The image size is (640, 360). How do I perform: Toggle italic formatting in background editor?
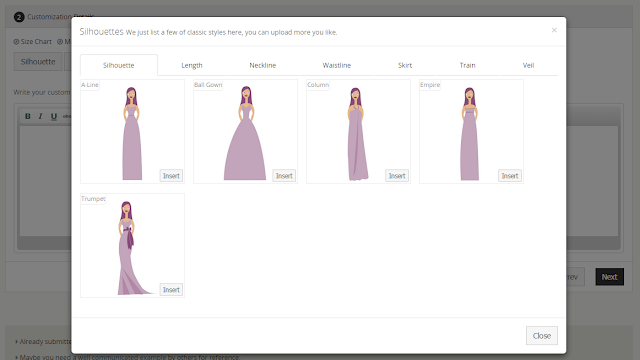point(40,116)
